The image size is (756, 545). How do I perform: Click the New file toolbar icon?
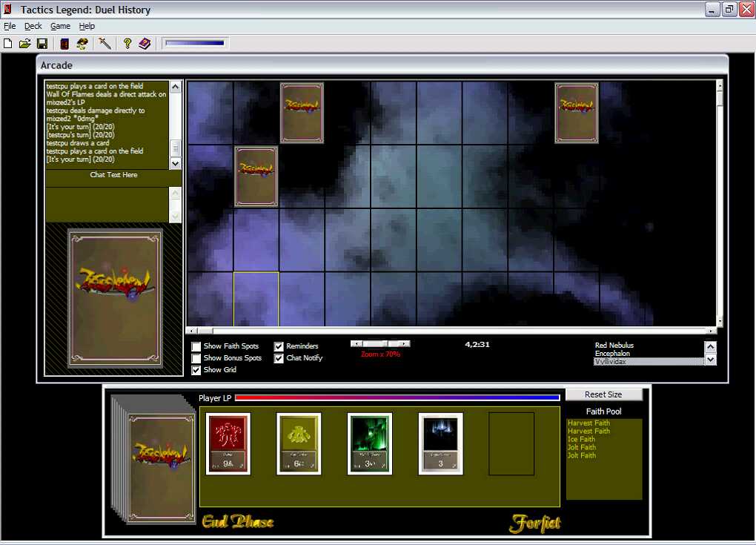pyautogui.click(x=8, y=44)
